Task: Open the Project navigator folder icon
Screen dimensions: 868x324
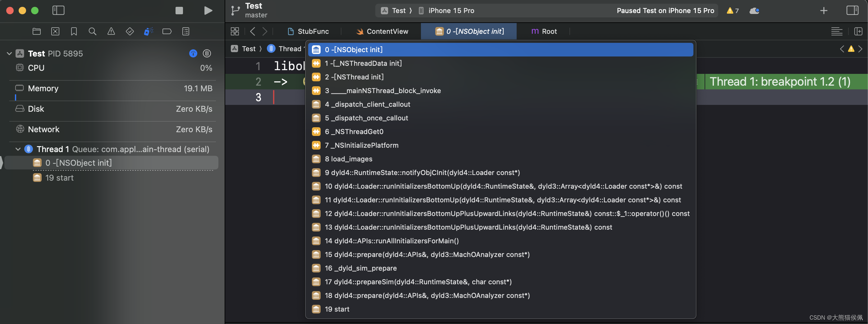Action: pos(36,31)
